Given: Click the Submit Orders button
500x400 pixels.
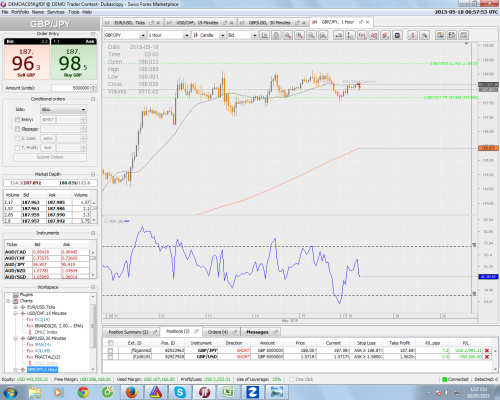Looking at the screenshot, I should (x=50, y=157).
